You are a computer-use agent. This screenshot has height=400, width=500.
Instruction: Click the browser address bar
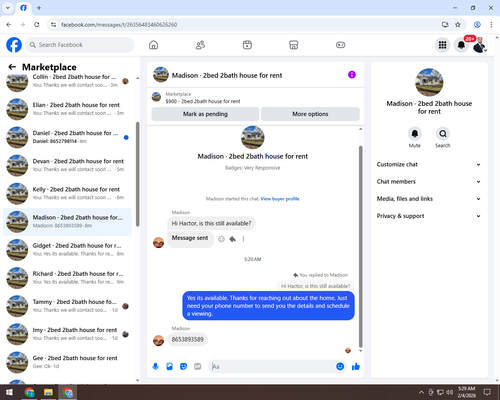coord(248,24)
